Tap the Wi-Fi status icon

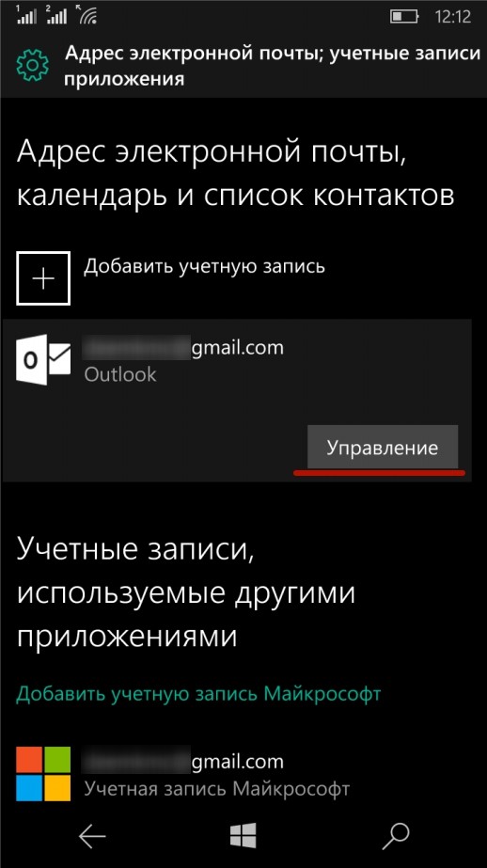click(88, 16)
